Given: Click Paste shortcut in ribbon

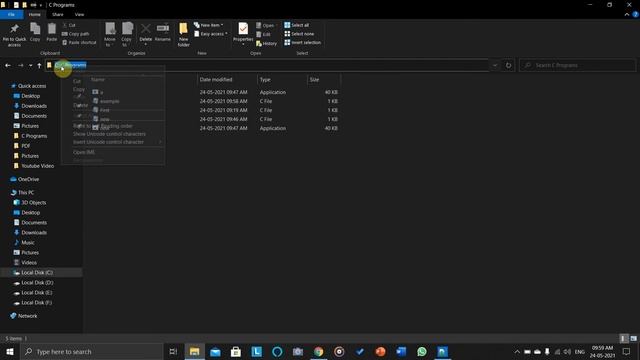Looking at the screenshot, I should tap(79, 42).
